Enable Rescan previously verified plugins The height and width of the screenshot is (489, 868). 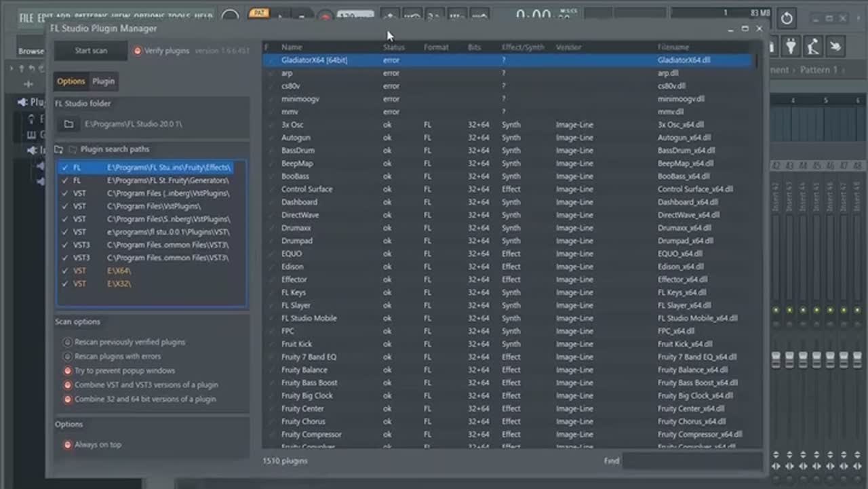(67, 343)
